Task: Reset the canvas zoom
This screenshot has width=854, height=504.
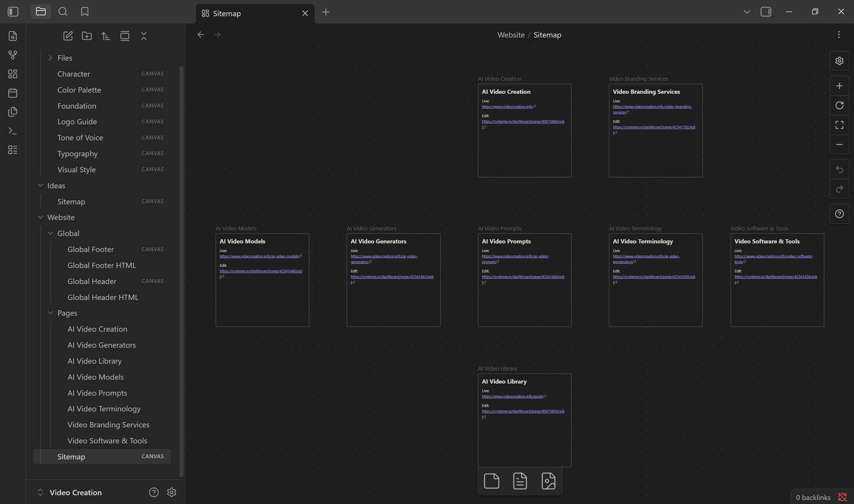Action: click(839, 105)
